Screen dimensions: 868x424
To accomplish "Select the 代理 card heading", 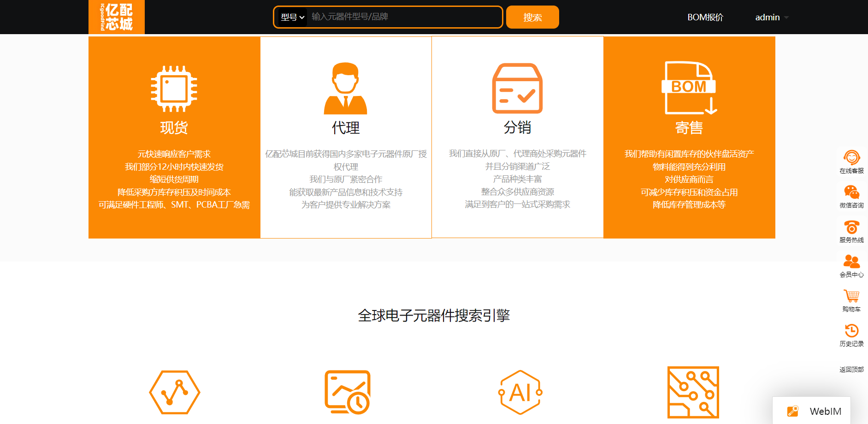I will [346, 128].
